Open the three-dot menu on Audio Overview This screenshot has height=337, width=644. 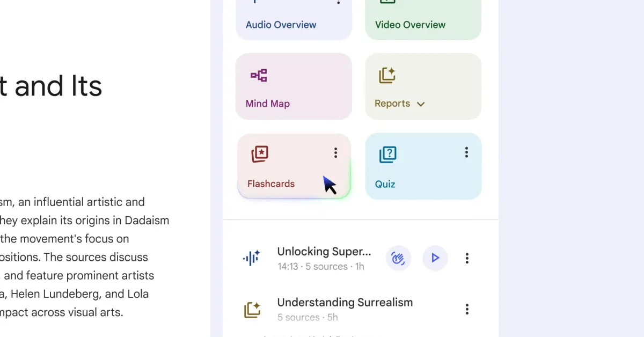pos(338,3)
